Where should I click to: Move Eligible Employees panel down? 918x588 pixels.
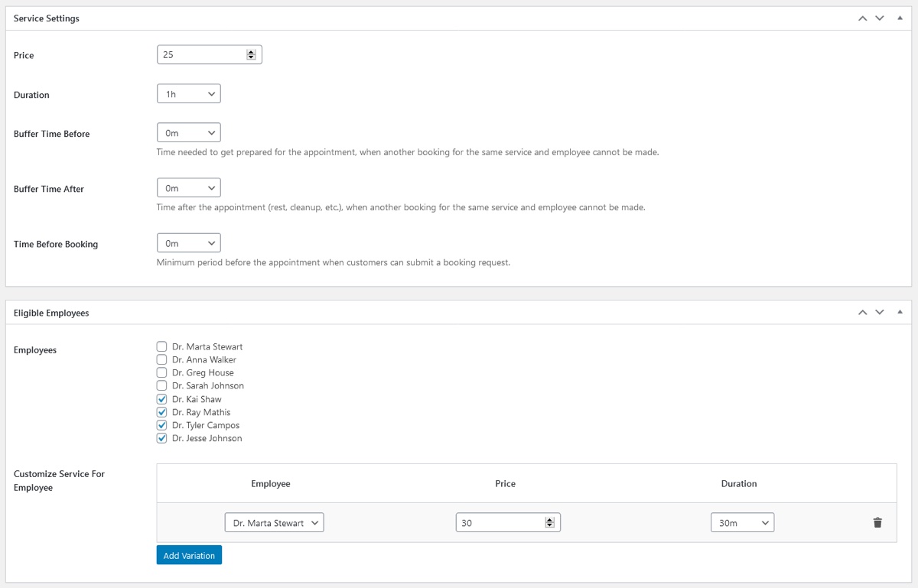point(880,313)
